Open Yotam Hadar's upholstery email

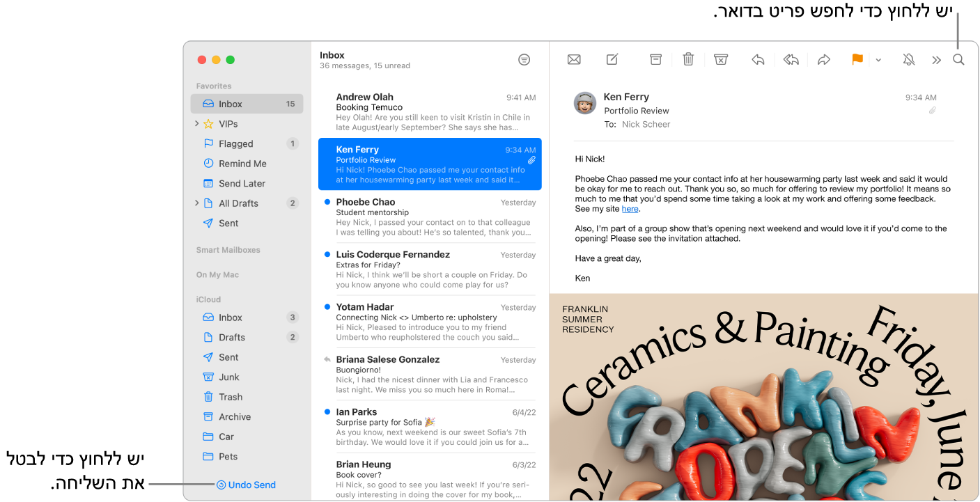tap(430, 321)
